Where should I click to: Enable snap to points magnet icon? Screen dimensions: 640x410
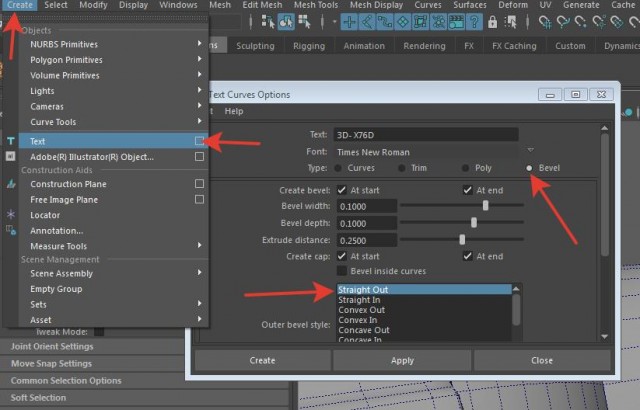[580, 22]
